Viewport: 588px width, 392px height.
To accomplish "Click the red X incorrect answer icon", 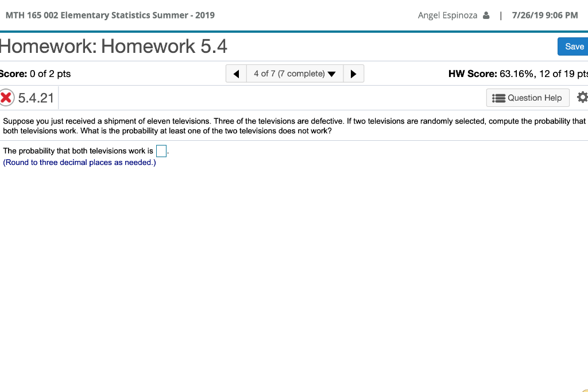I will tap(6, 97).
